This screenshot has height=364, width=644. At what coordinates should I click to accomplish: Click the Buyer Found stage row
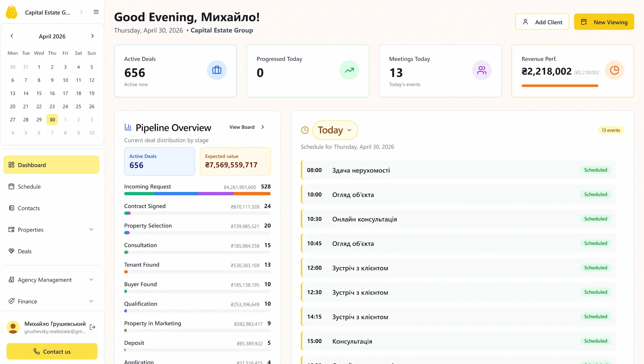(197, 287)
